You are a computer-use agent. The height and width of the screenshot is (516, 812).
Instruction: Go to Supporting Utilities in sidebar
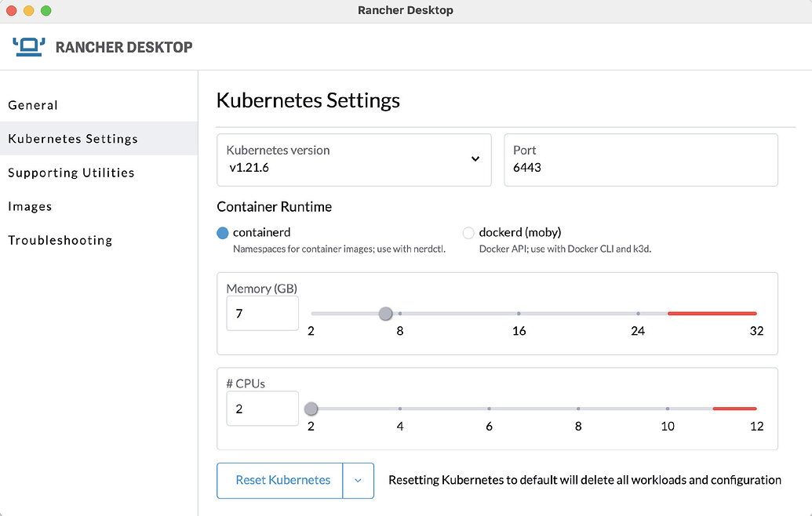[x=71, y=173]
